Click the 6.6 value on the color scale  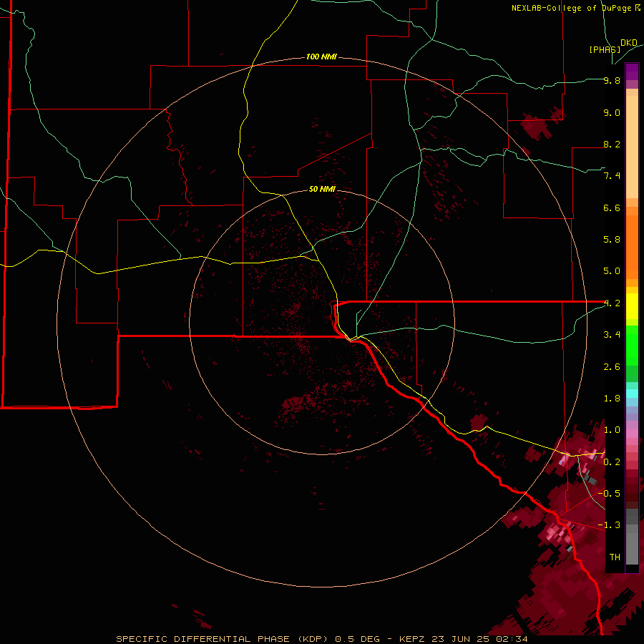coord(612,208)
